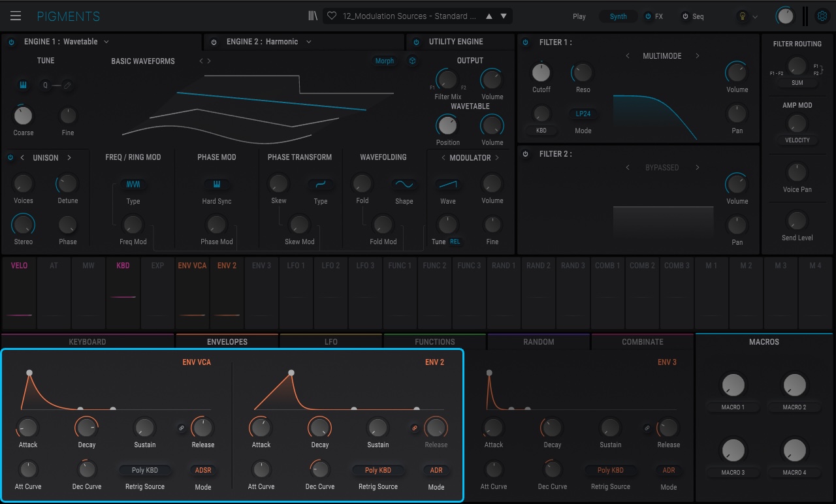
Task: Click the Q quantize button in Tune
Action: point(46,85)
